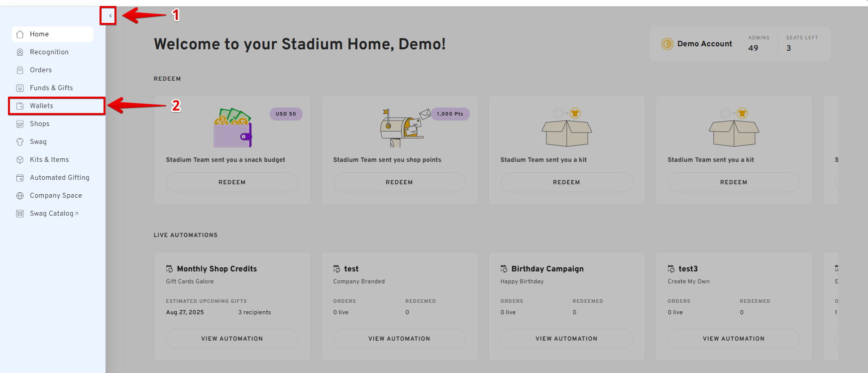Collapse the sidebar with the chevron arrow
Image resolution: width=868 pixels, height=373 pixels.
[110, 16]
